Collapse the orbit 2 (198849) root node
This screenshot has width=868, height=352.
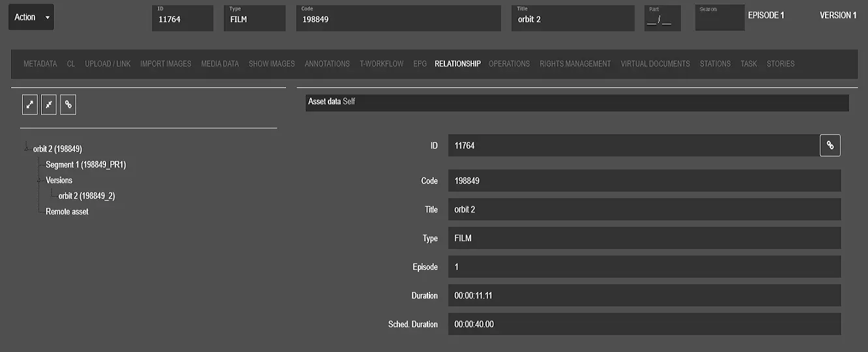point(26,149)
